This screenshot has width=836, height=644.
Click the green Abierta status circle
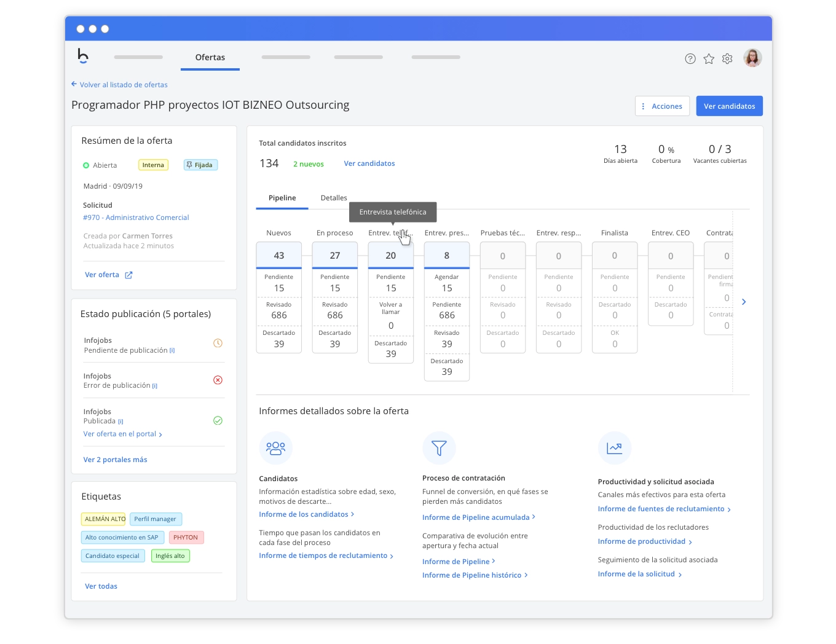[86, 165]
